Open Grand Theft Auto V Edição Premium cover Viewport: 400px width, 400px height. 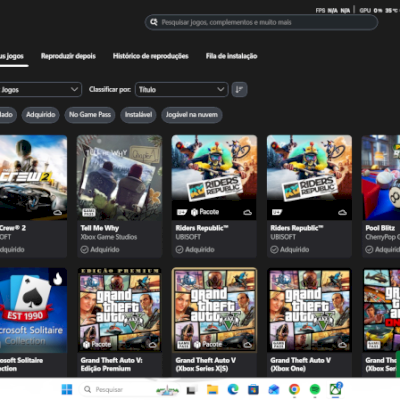pyautogui.click(x=120, y=310)
